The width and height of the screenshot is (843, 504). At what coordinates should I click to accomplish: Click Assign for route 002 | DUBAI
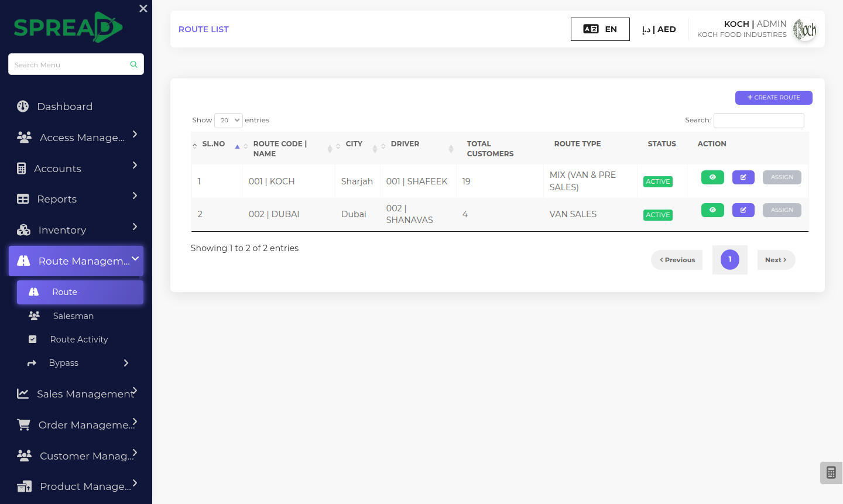coord(782,210)
